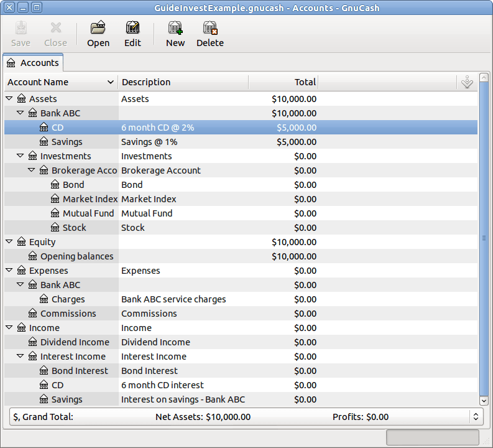Switch to the Accounts tab
493x448 pixels.
click(33, 63)
